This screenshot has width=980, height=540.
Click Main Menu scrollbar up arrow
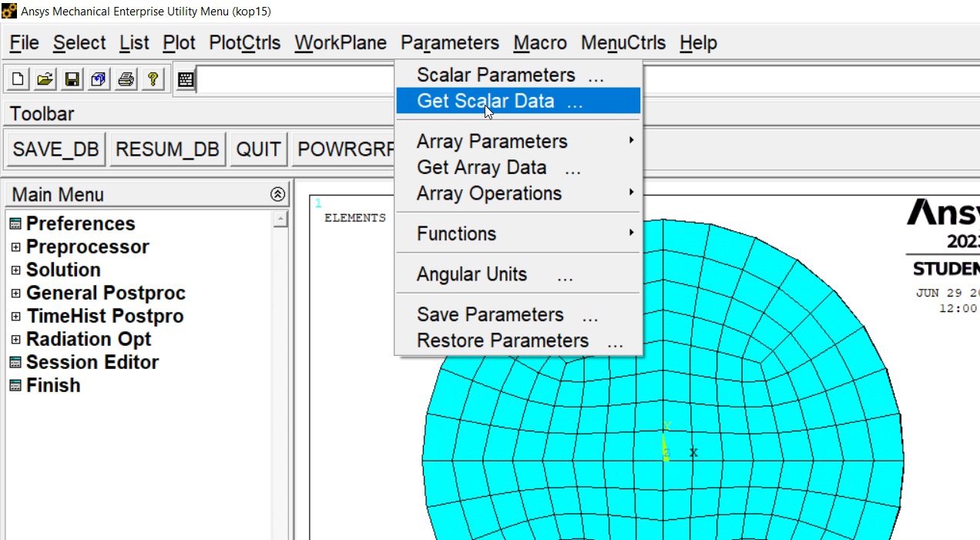280,220
